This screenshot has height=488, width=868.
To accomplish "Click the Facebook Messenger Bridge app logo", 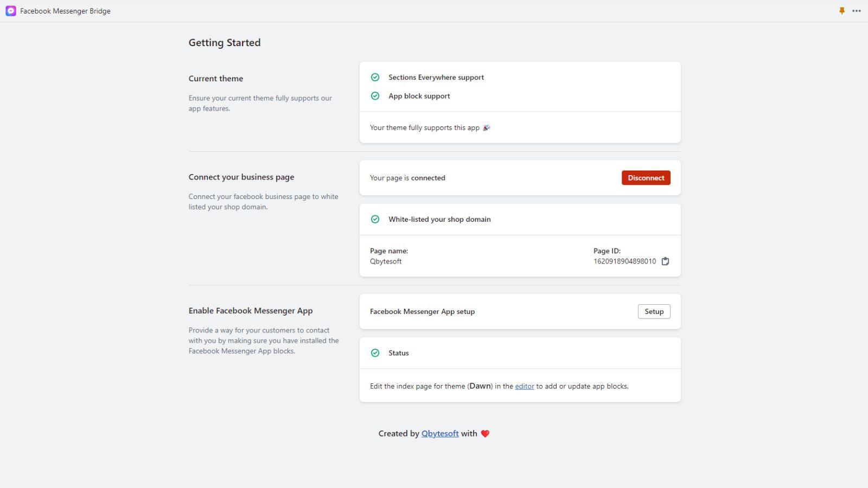I will tap(11, 11).
